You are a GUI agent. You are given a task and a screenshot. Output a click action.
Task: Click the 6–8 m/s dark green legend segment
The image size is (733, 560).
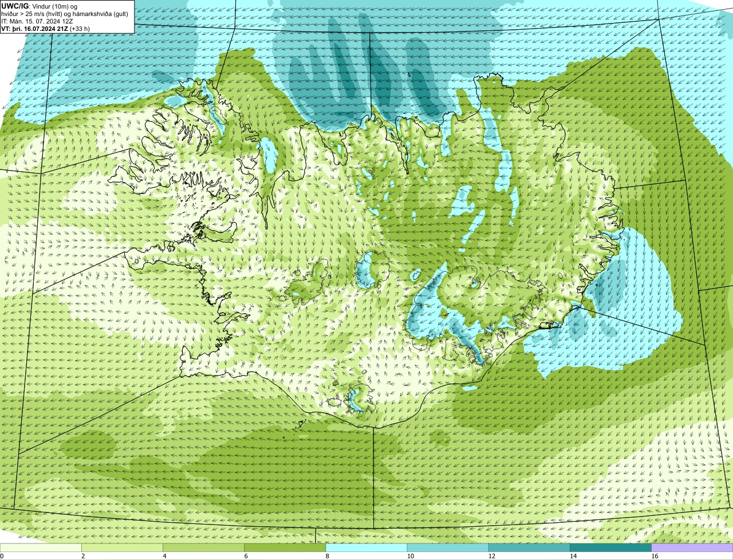285,548
